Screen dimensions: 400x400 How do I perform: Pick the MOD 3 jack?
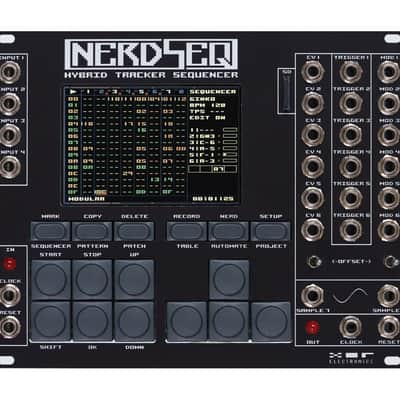(389, 135)
